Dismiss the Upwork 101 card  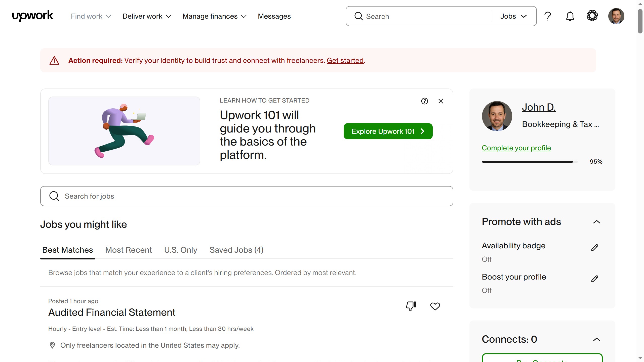pos(441,101)
